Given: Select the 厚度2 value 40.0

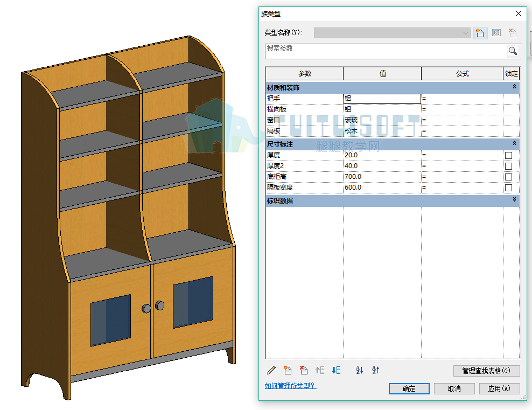Looking at the screenshot, I should (382, 166).
